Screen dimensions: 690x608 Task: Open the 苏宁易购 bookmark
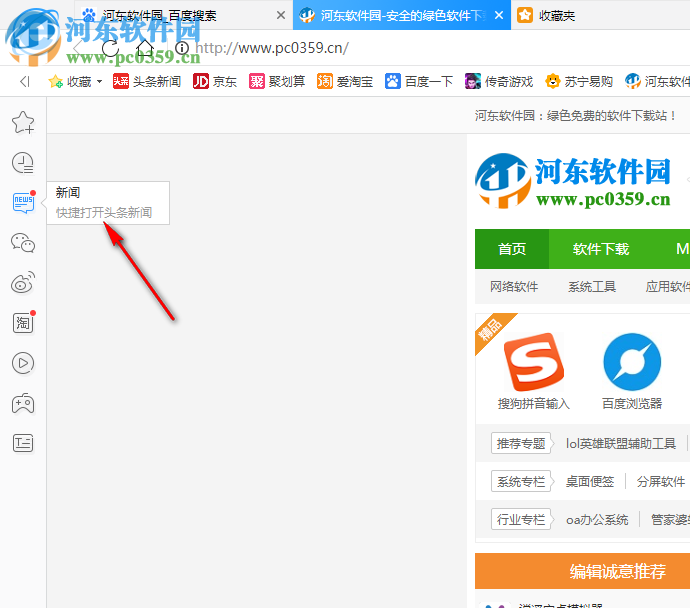pos(579,81)
